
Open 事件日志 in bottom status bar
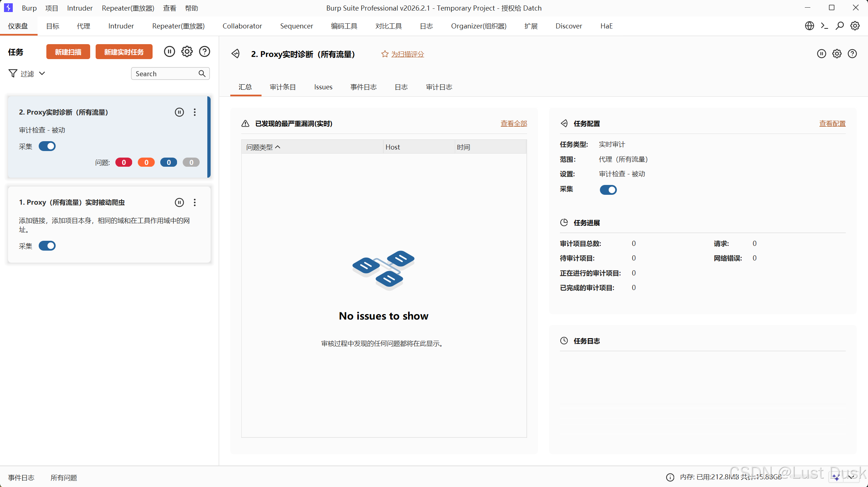[x=22, y=478]
